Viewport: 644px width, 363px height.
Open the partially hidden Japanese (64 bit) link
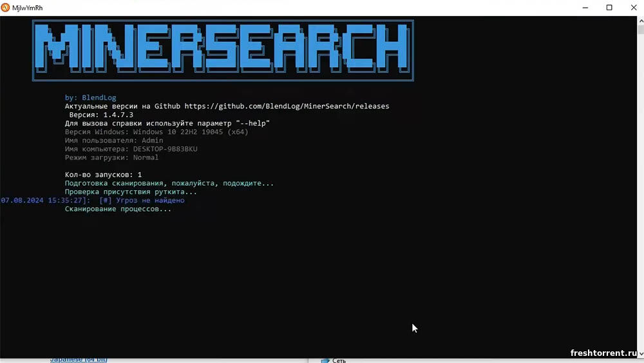pyautogui.click(x=79, y=360)
